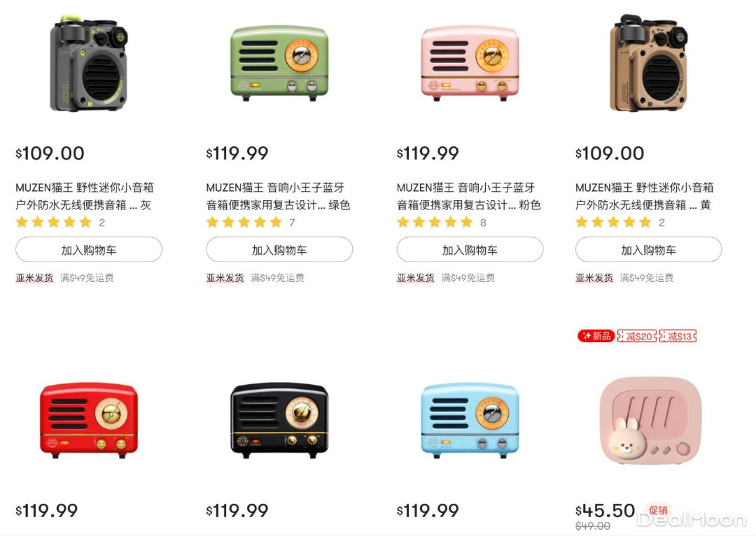Open the pink retro radio speaker image

point(470,63)
